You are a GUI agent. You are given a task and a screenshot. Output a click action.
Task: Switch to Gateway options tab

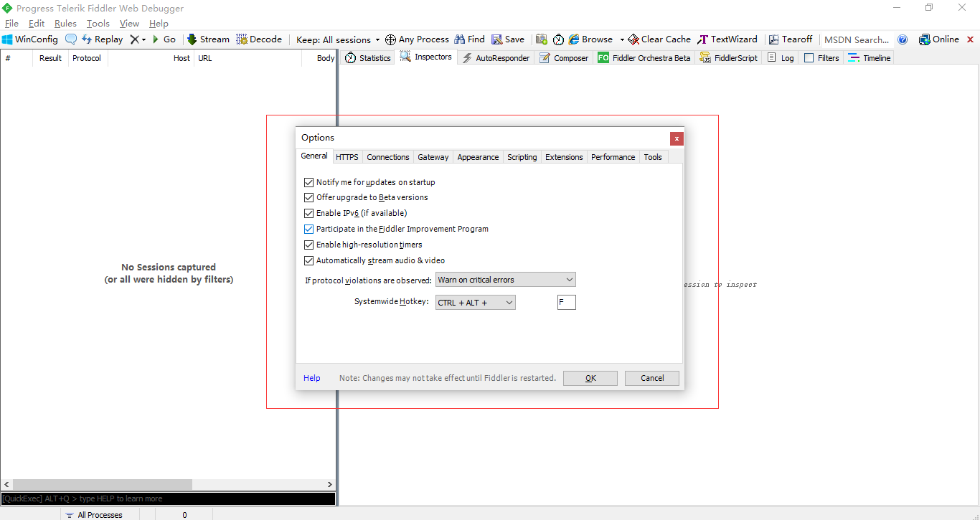(x=433, y=157)
